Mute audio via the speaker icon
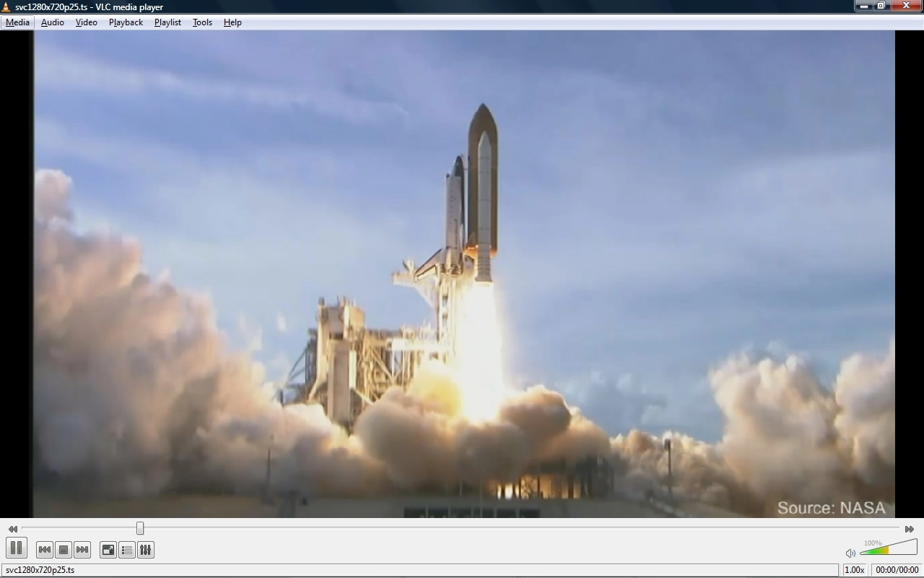The image size is (924, 578). tap(850, 553)
